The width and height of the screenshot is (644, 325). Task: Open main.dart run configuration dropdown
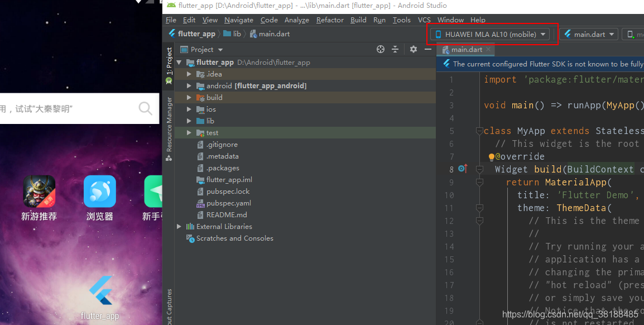tap(589, 34)
